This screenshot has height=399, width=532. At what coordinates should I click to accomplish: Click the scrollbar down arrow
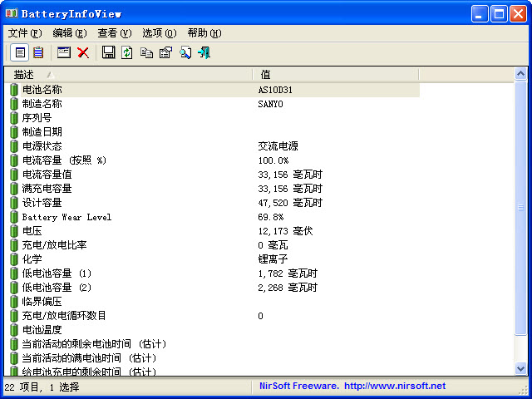pyautogui.click(x=520, y=368)
